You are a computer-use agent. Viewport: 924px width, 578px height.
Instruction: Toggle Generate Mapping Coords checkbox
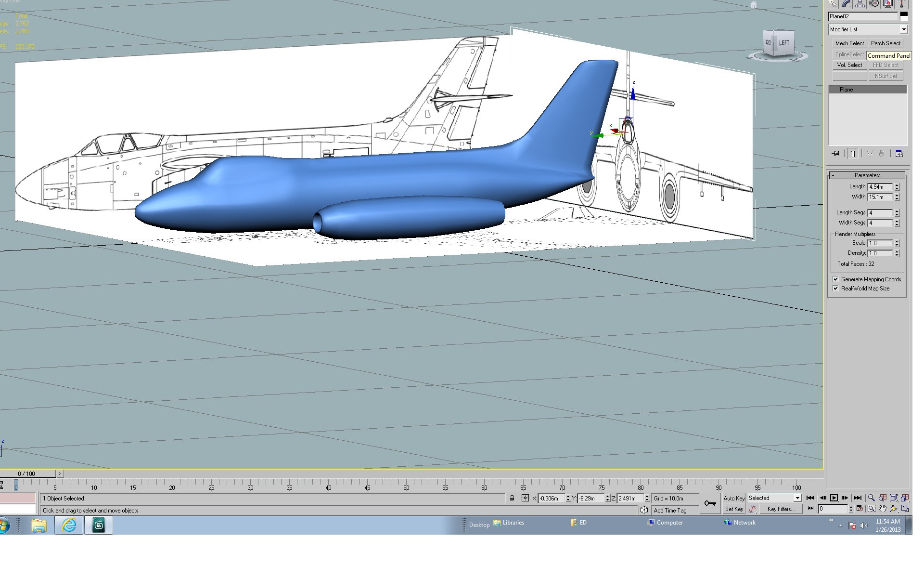(836, 279)
